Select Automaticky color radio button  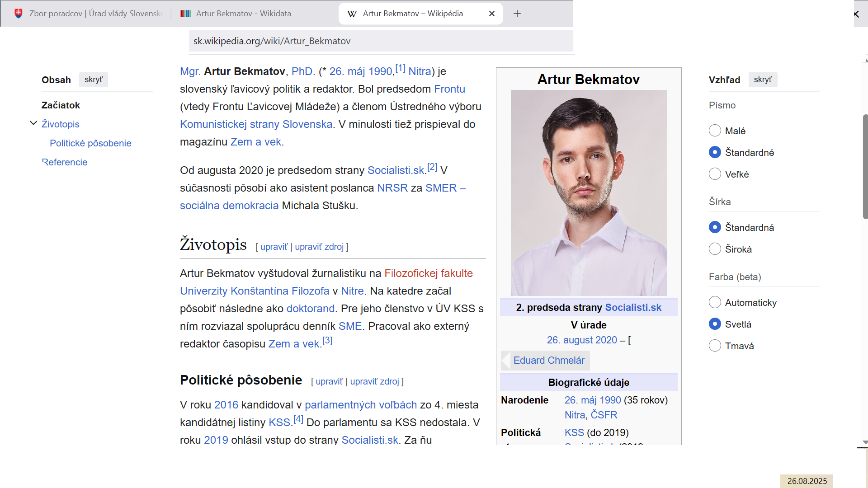point(715,302)
